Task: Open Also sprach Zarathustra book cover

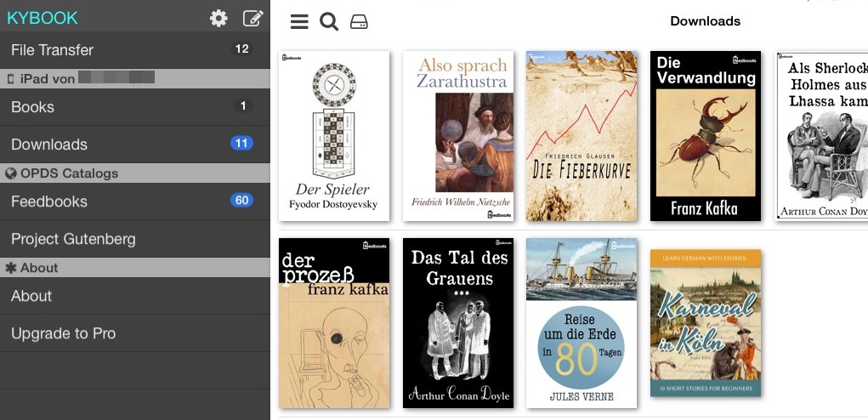Action: pos(457,136)
